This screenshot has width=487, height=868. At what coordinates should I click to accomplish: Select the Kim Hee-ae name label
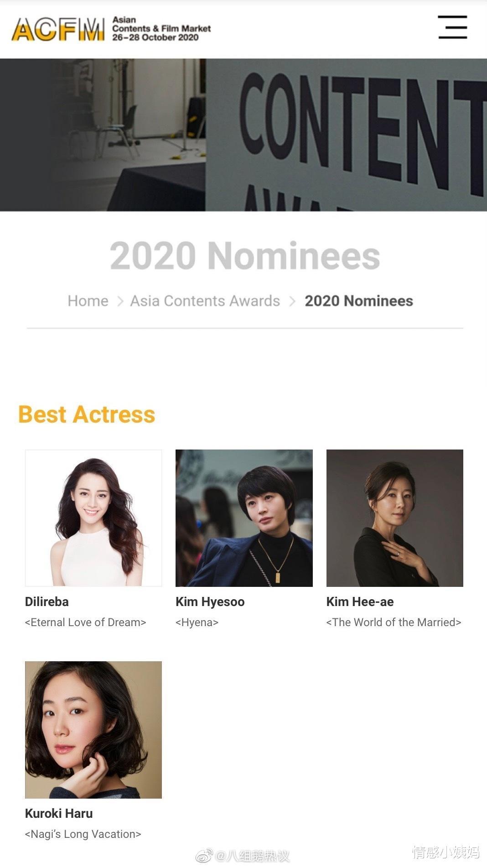tap(360, 602)
